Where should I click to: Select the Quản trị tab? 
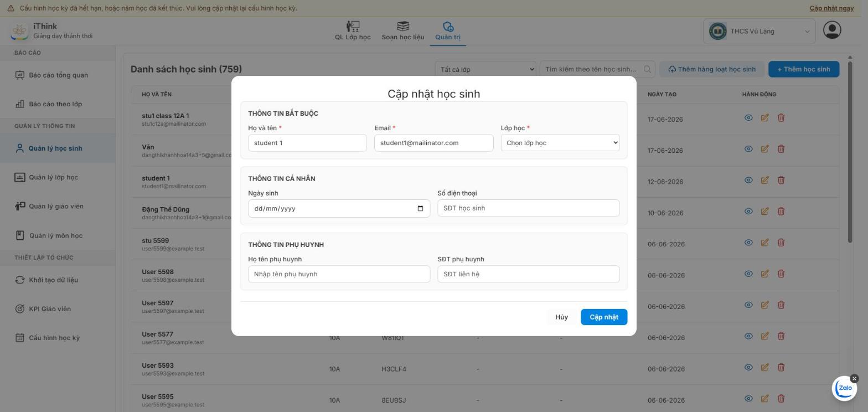tap(448, 31)
